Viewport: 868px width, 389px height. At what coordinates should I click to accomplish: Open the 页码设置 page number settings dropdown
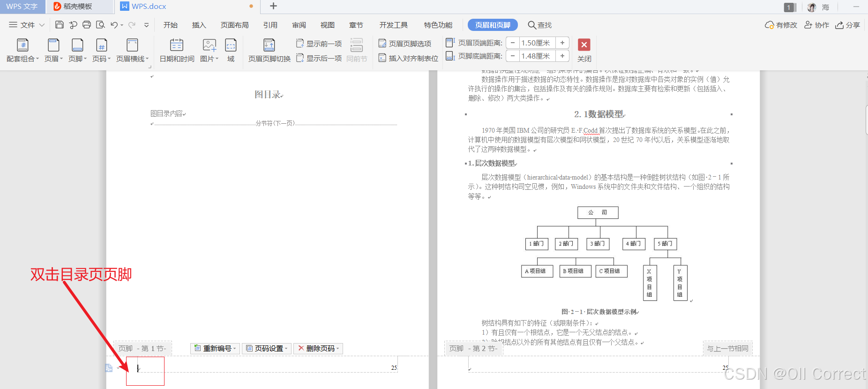click(267, 348)
